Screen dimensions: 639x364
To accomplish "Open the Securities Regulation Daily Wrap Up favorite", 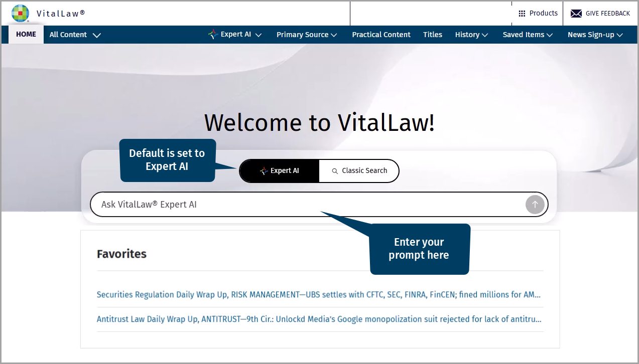I will (319, 295).
